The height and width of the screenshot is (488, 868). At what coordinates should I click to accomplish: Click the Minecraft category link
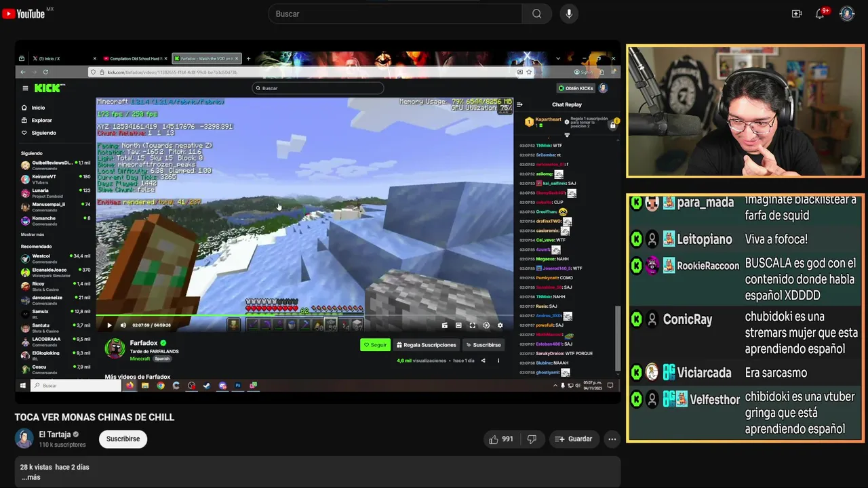pos(140,359)
